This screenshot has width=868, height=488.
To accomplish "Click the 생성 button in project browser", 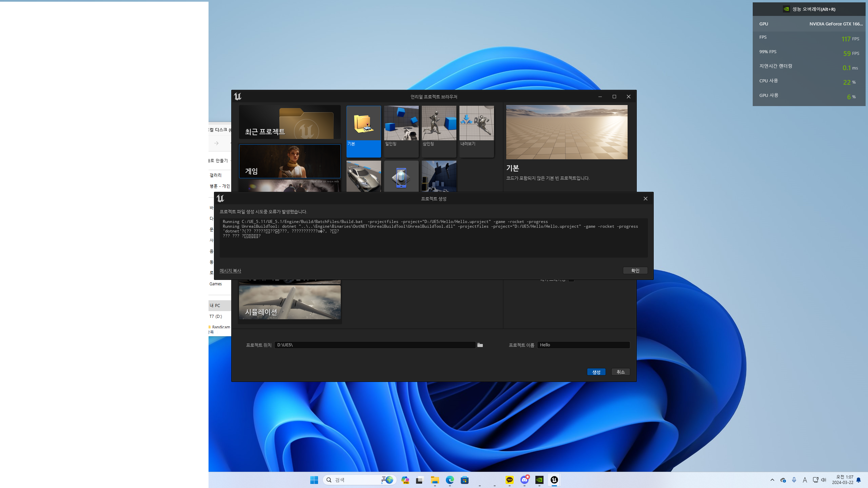I will 596,372.
